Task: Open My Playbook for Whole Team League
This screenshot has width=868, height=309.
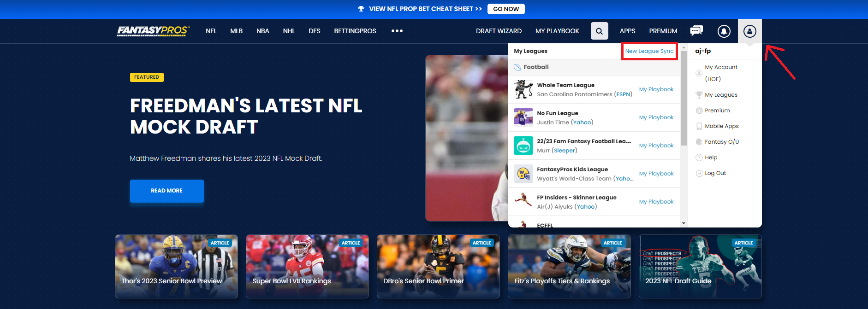Action: pos(656,89)
